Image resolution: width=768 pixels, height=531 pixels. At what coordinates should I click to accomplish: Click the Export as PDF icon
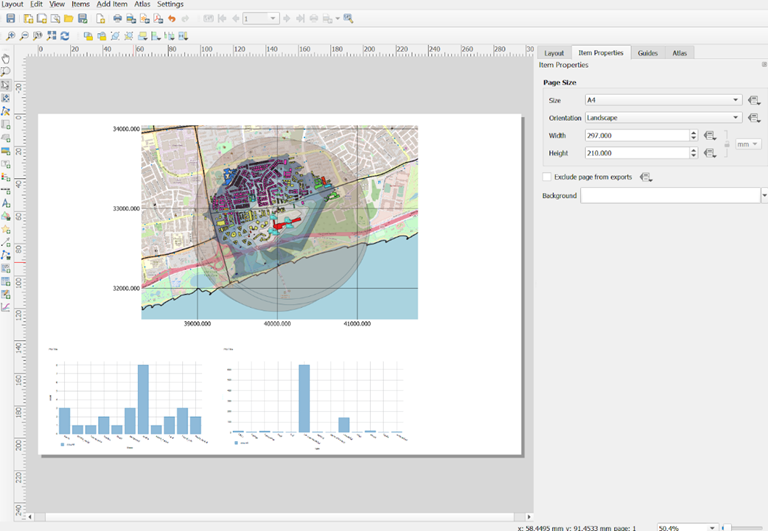[158, 19]
